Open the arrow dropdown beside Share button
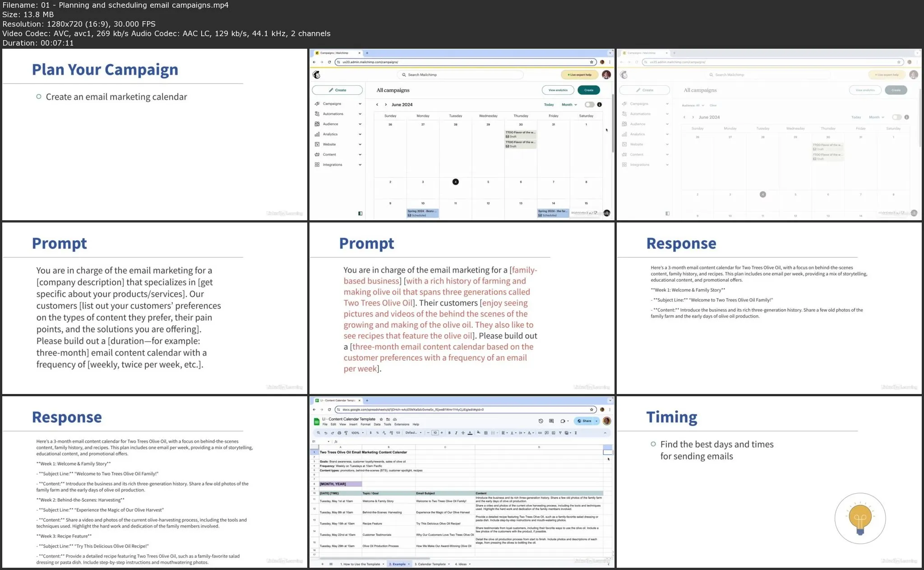Viewport: 924px width, 570px height. (x=596, y=421)
